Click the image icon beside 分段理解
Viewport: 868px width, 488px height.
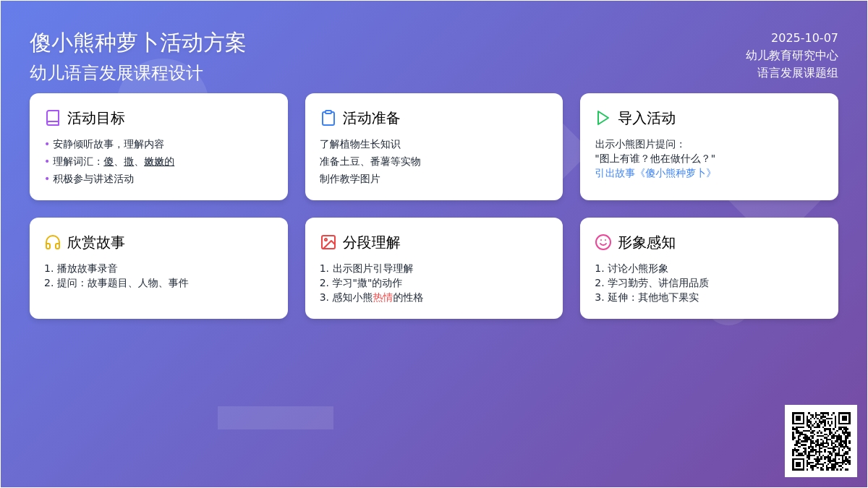[x=328, y=242]
